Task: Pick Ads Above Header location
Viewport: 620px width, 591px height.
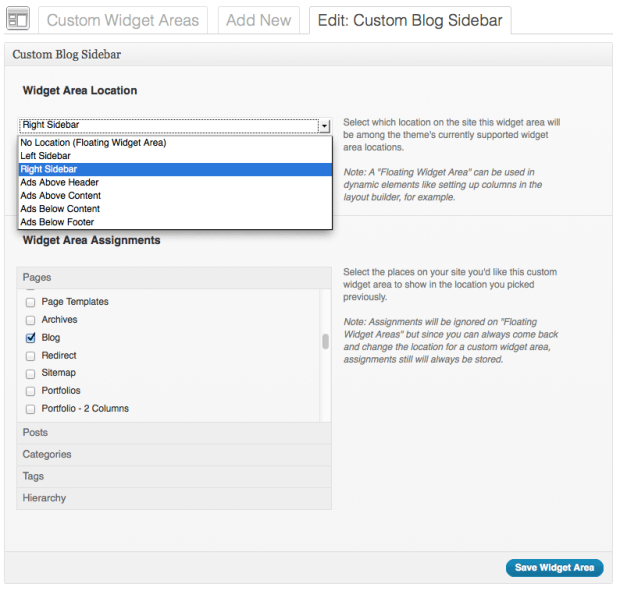Action: tap(60, 183)
